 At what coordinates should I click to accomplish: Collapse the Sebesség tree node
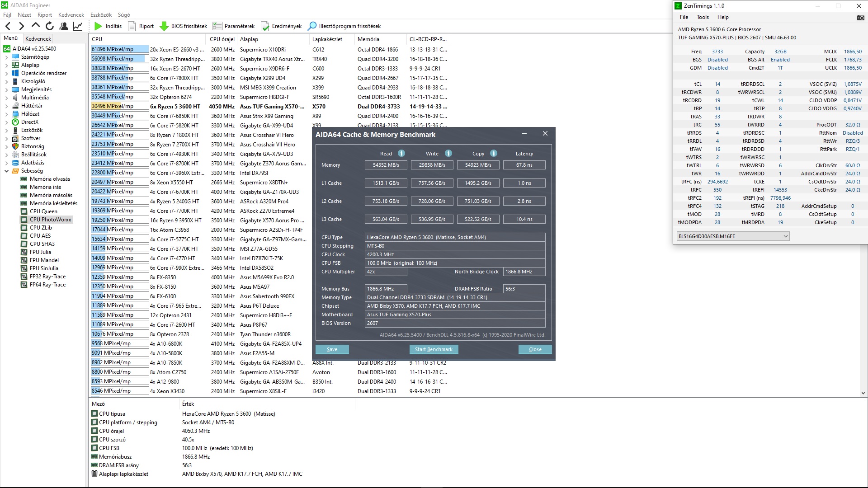(6, 171)
